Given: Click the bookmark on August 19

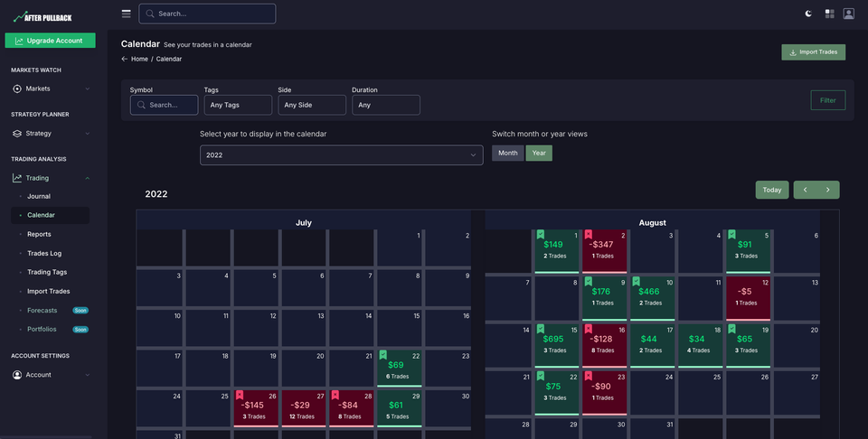Looking at the screenshot, I should tap(731, 330).
